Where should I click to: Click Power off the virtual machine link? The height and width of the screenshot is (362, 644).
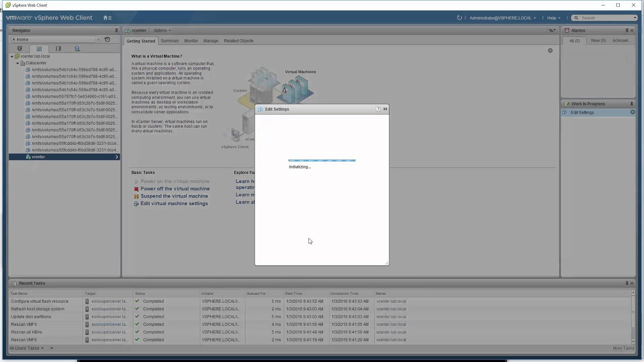[x=175, y=189]
